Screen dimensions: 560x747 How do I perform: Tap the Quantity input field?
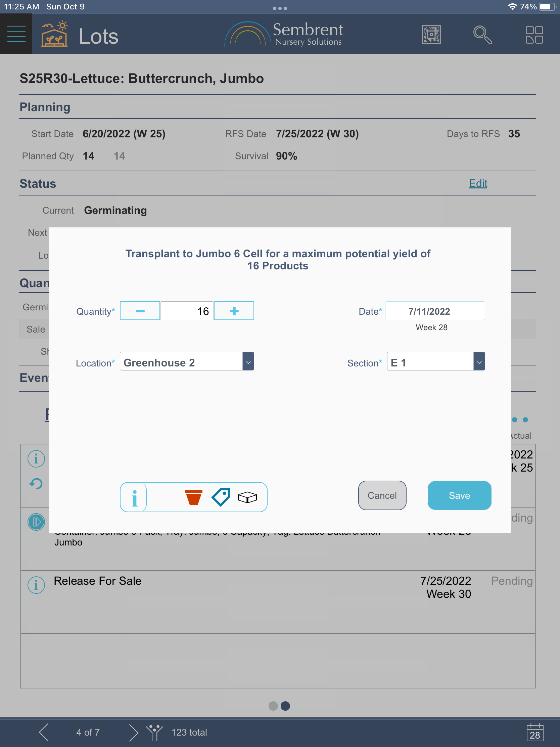point(187,311)
